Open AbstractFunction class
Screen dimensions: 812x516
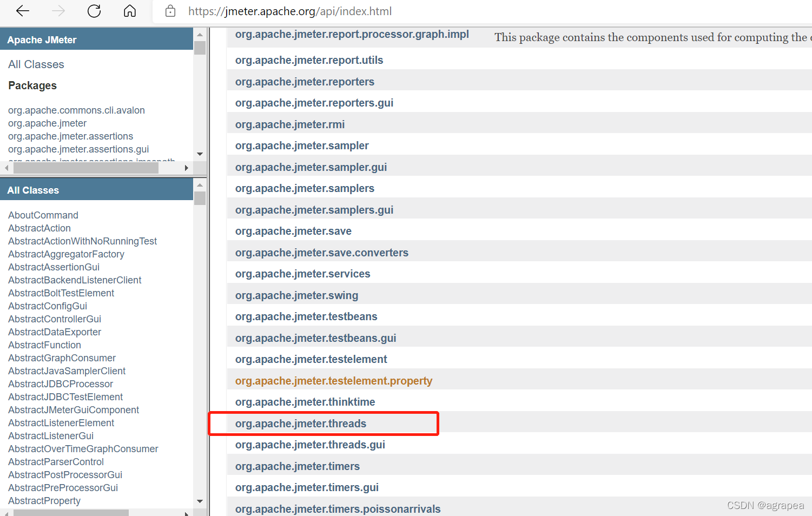44,345
